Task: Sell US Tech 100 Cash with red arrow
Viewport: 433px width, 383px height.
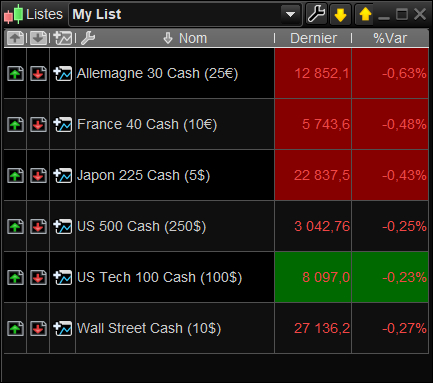Action: point(39,278)
